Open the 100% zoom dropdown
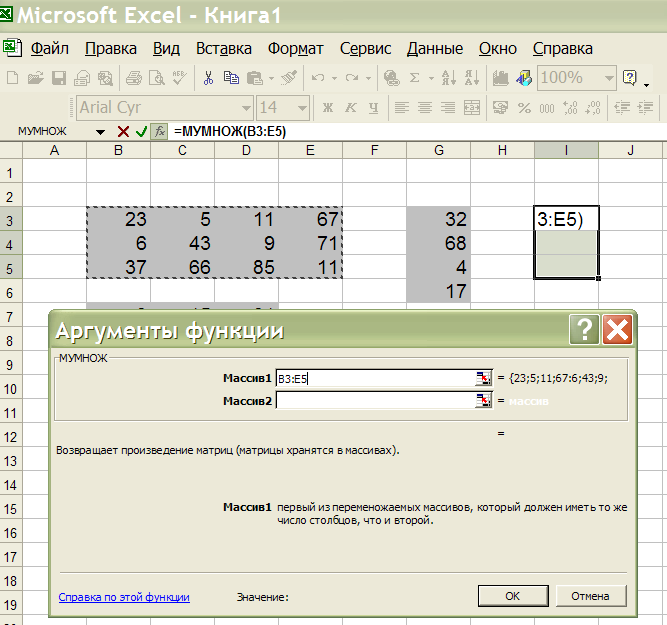 pos(609,78)
